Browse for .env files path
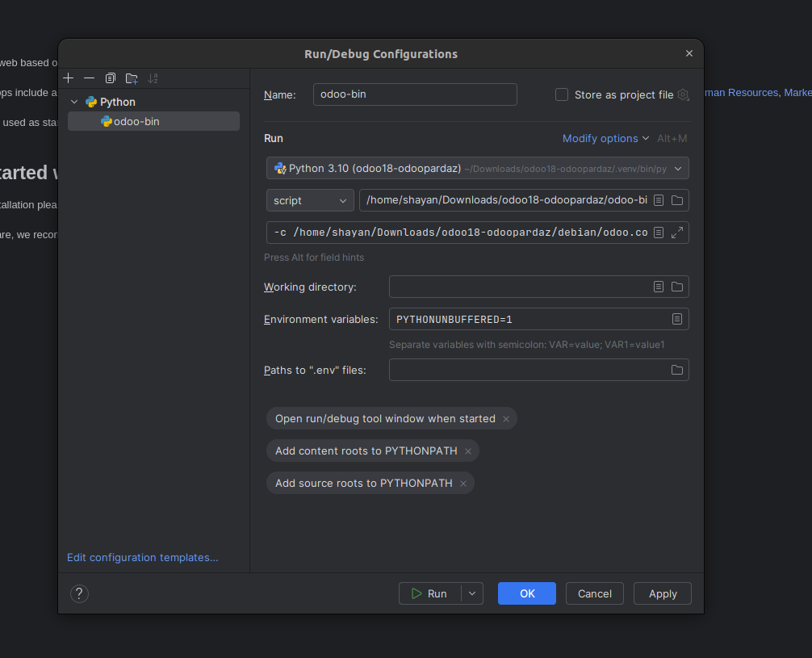 pyautogui.click(x=677, y=370)
